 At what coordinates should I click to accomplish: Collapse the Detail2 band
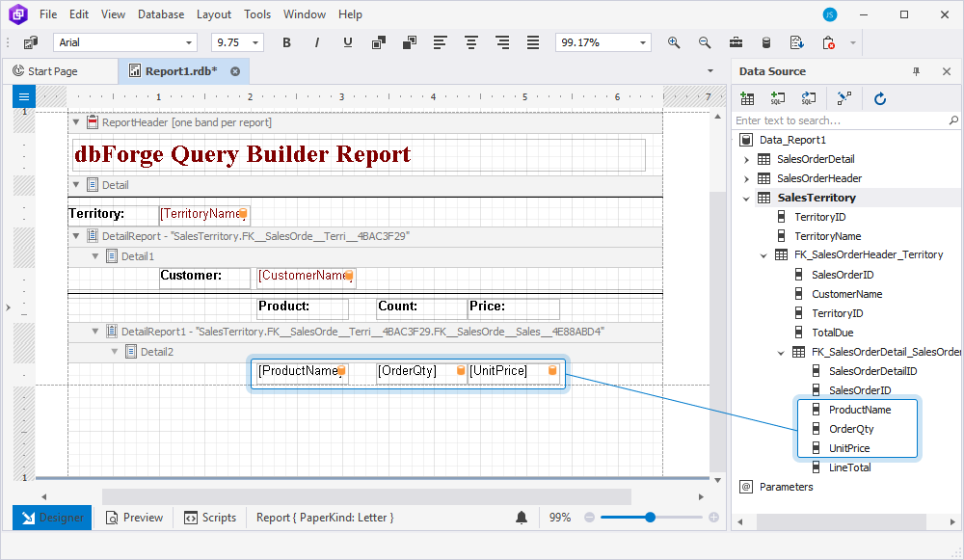(115, 351)
